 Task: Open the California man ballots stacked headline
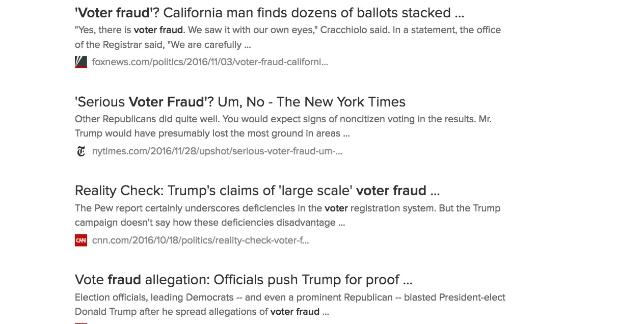[269, 13]
